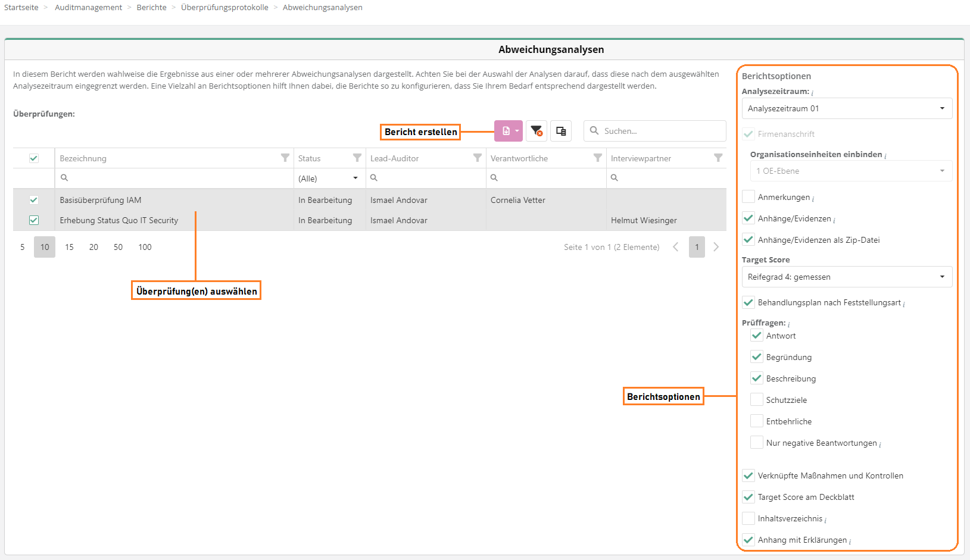Open the Lead-Auditor column filter icon
Viewport: 970px width, 560px height.
478,158
